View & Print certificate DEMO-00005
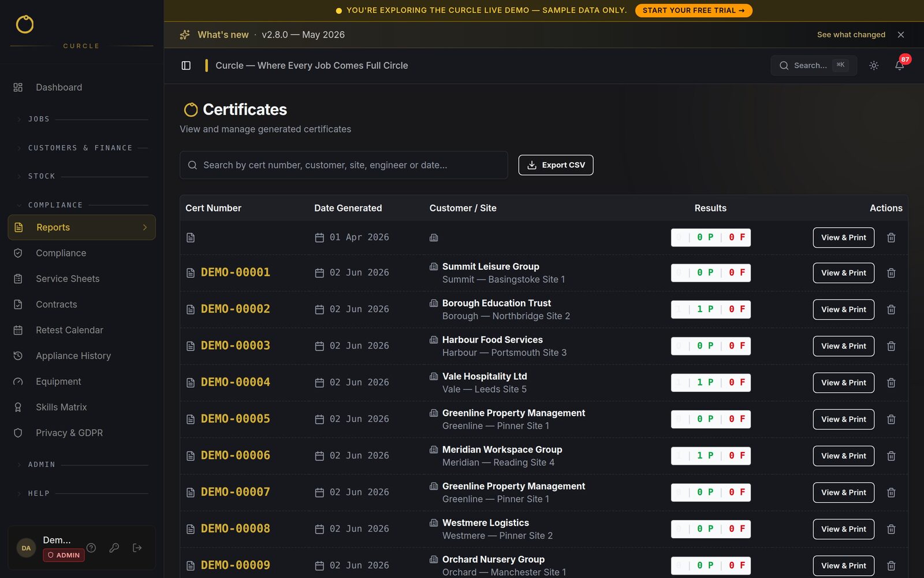 click(844, 419)
